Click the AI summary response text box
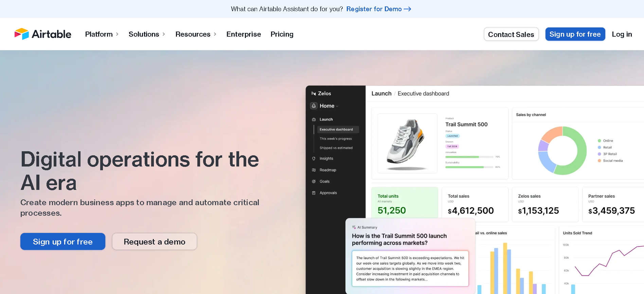The width and height of the screenshot is (644, 294). coord(410,269)
